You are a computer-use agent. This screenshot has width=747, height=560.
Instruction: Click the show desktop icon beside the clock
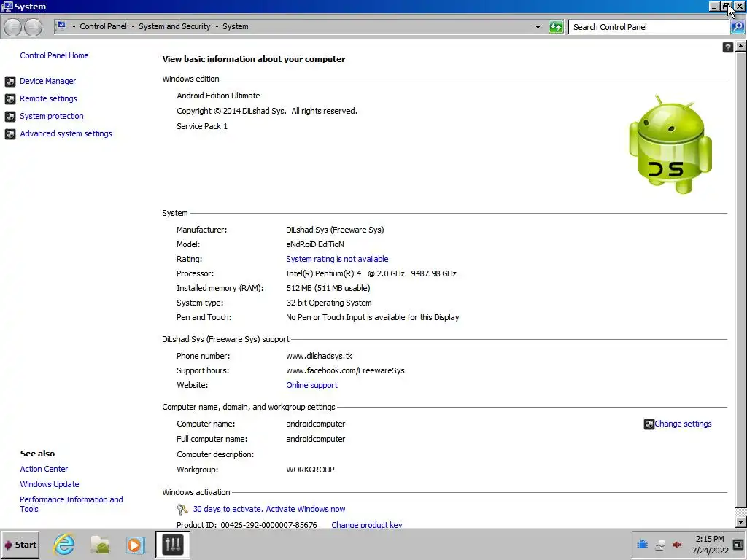click(739, 545)
